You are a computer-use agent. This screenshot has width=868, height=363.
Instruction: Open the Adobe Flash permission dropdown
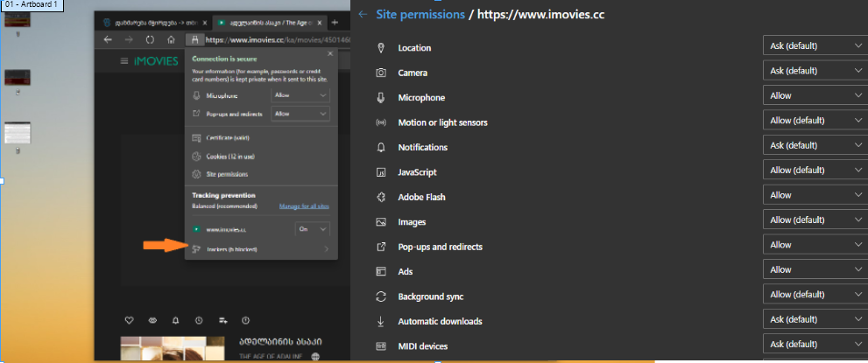tap(815, 195)
